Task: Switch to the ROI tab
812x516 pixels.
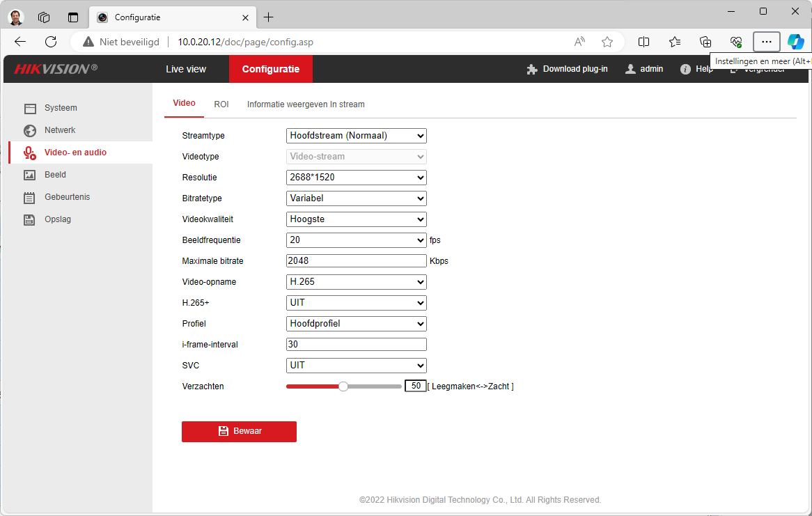Action: pos(221,104)
